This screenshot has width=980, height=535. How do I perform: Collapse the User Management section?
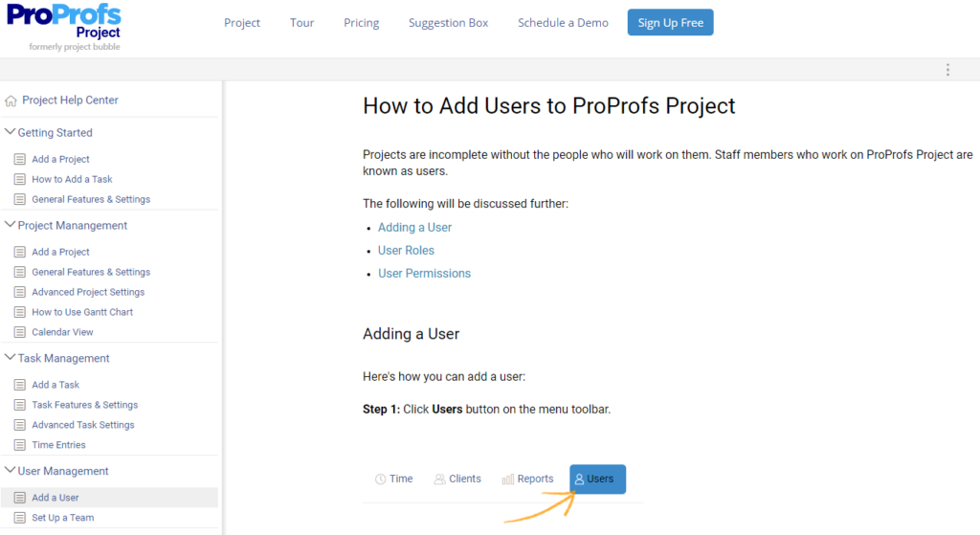click(11, 472)
